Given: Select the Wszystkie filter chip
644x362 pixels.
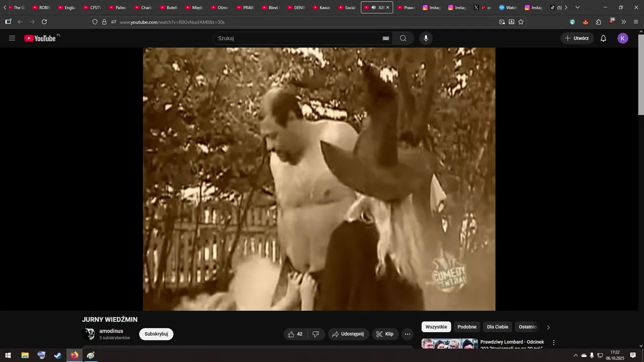Looking at the screenshot, I should point(436,327).
